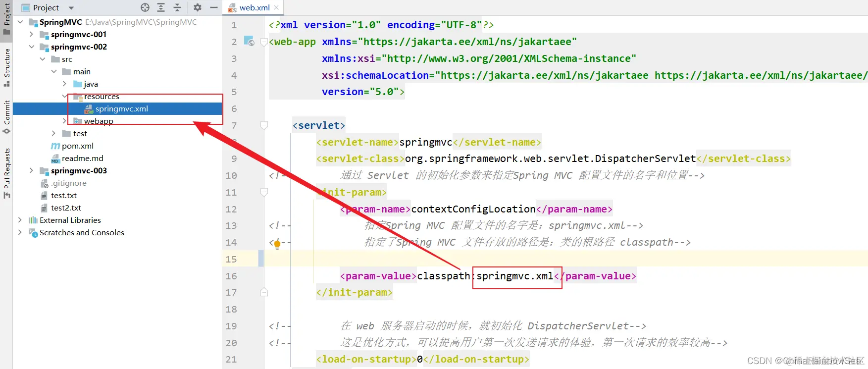Click contextConfigLocation param-name text
Viewport: 868px width, 369px height.
[x=473, y=209]
